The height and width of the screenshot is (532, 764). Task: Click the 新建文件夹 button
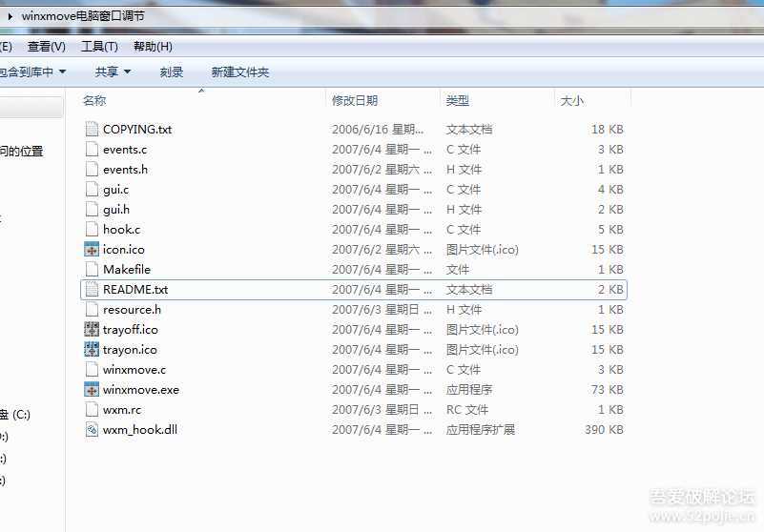click(x=240, y=72)
